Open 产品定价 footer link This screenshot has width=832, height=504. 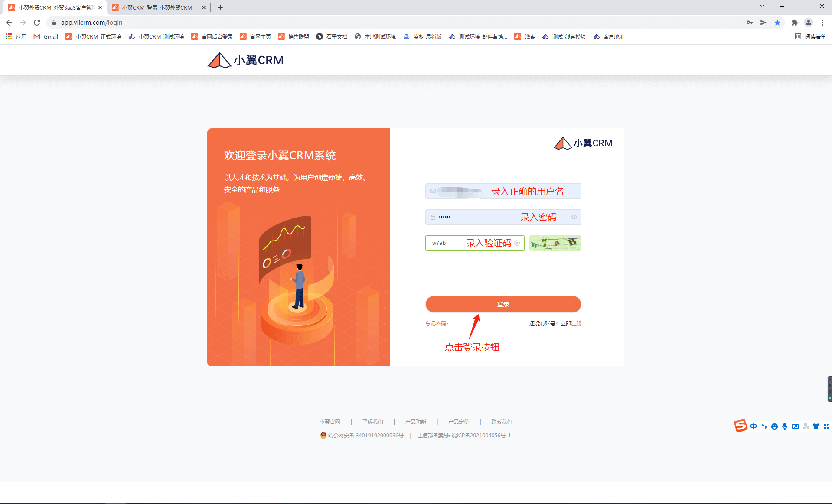(x=458, y=422)
